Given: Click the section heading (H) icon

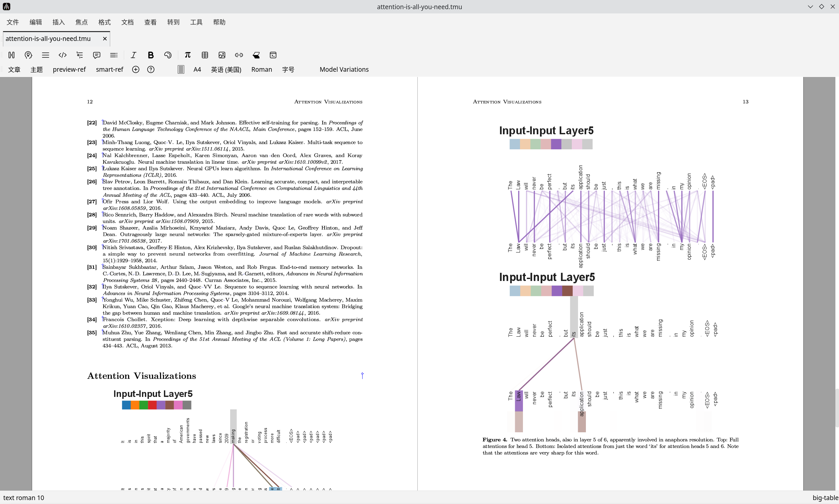Looking at the screenshot, I should coord(11,55).
